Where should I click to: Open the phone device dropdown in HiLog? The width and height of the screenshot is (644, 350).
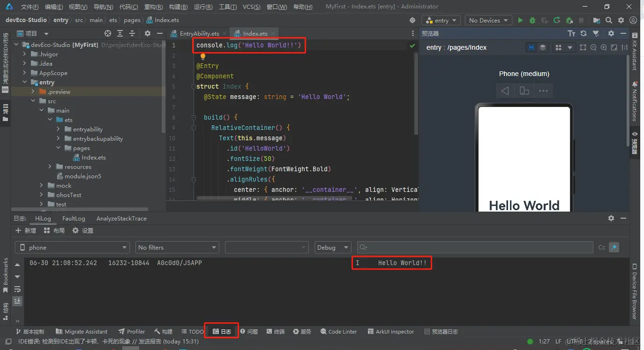[x=72, y=247]
